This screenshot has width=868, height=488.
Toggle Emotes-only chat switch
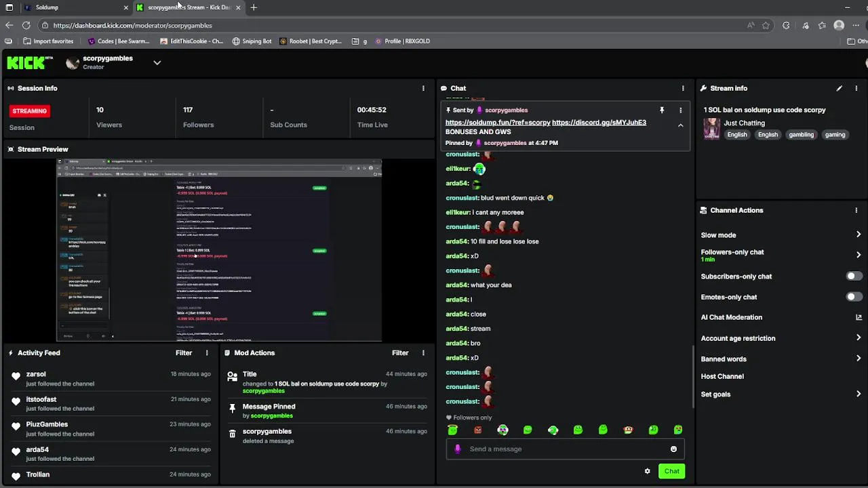point(854,297)
